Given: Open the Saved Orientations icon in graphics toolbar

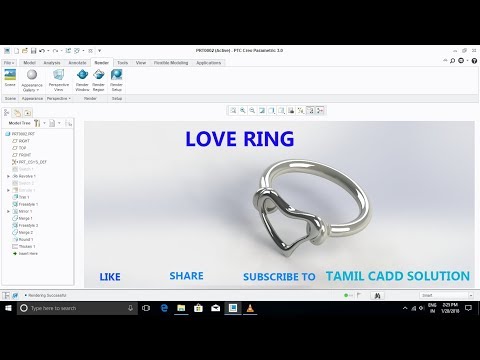Looking at the screenshot, I should 281,110.
